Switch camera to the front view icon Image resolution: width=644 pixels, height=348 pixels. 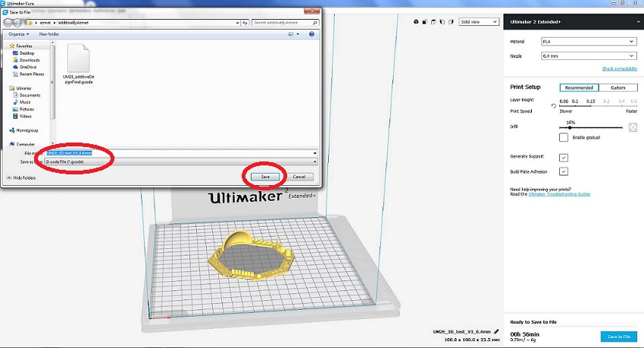click(x=425, y=22)
